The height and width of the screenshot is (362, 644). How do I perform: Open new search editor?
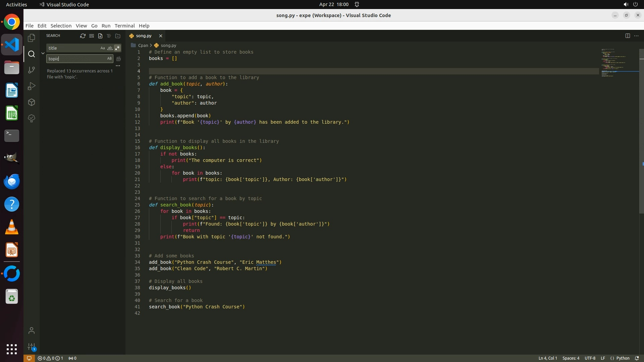point(100,36)
